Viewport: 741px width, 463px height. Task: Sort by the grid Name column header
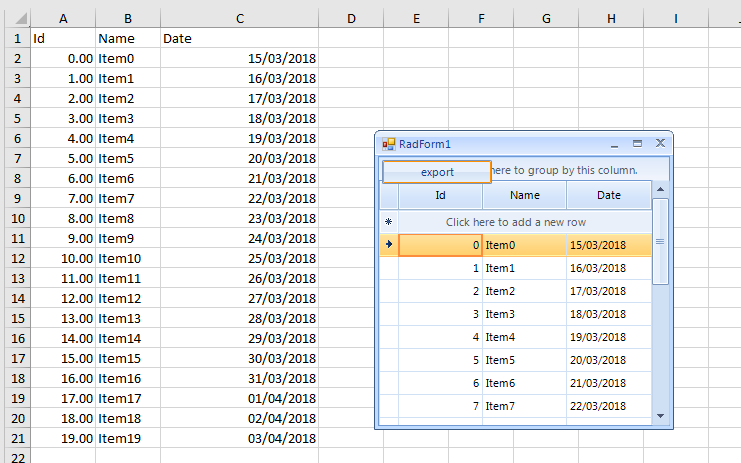(524, 196)
